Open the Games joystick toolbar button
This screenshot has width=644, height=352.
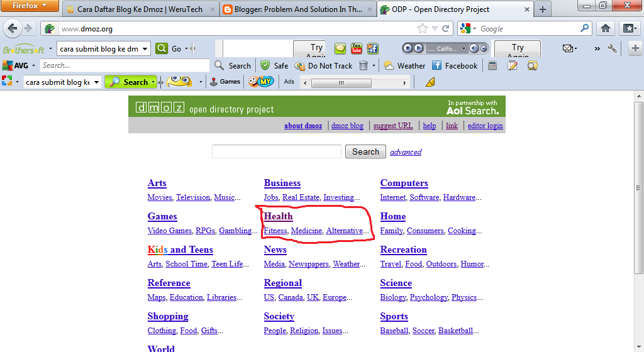coord(225,82)
